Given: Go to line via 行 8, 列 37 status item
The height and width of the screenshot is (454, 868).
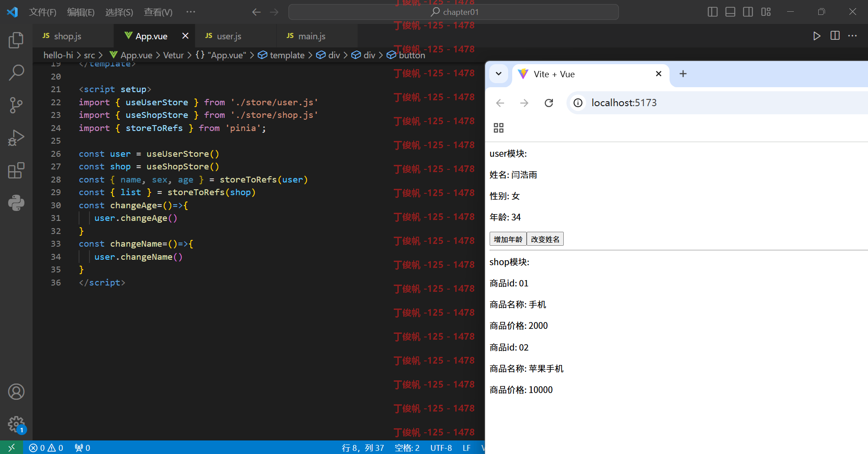Looking at the screenshot, I should click(x=363, y=448).
